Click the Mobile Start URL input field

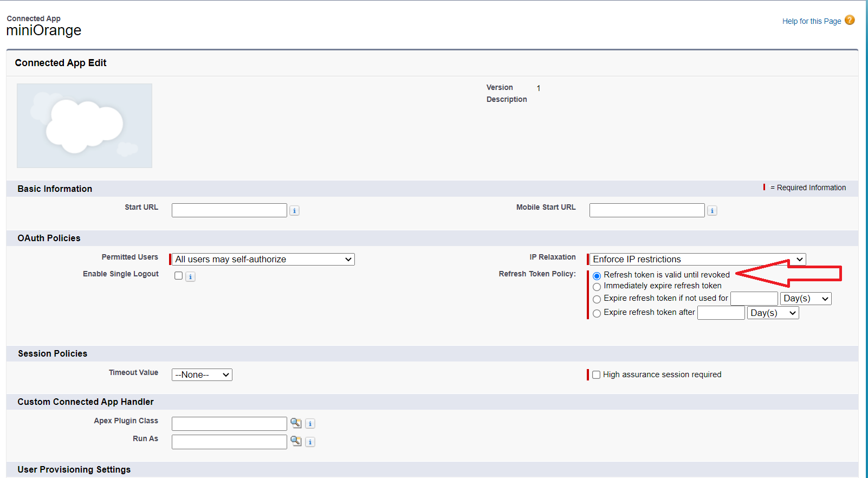click(647, 210)
